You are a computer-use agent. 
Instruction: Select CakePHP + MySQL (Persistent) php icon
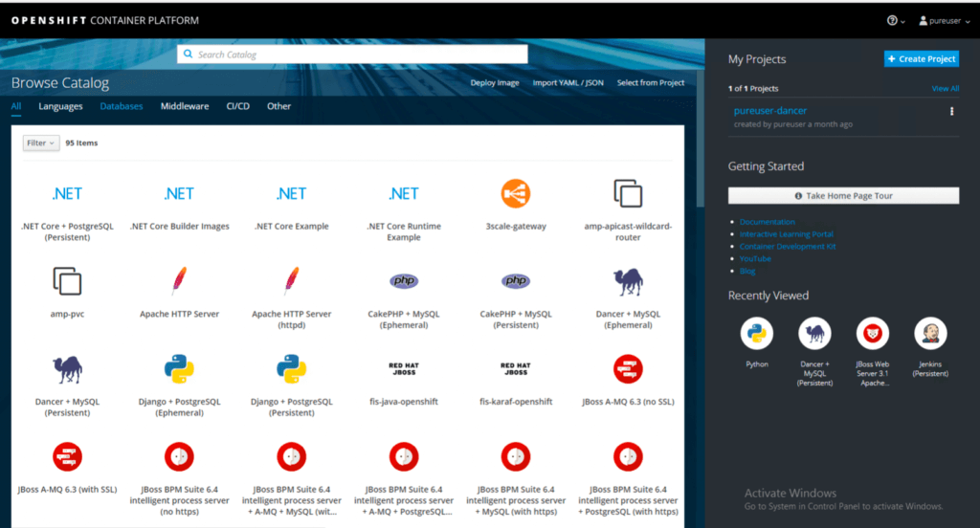[x=516, y=281]
